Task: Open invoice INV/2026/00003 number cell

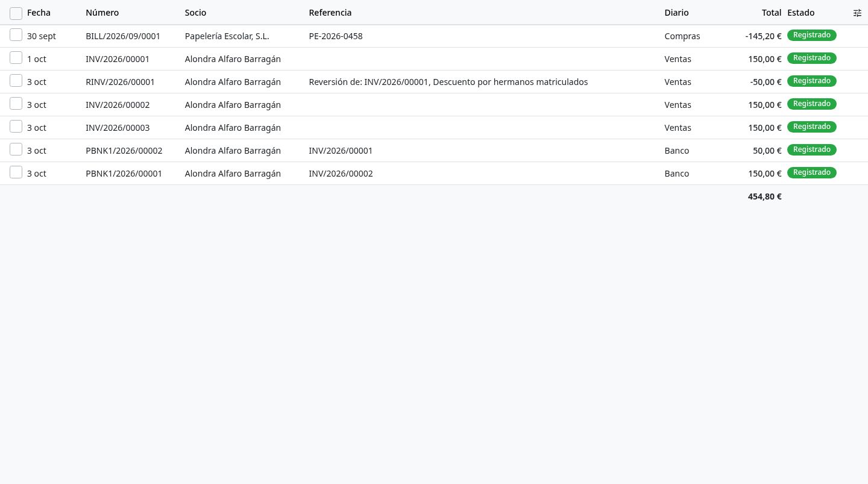Action: (x=118, y=128)
